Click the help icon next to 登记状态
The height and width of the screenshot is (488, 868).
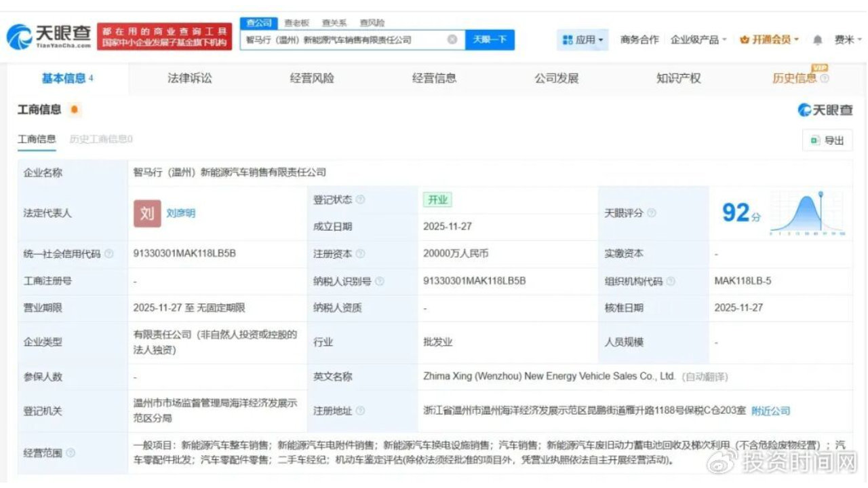click(x=360, y=200)
